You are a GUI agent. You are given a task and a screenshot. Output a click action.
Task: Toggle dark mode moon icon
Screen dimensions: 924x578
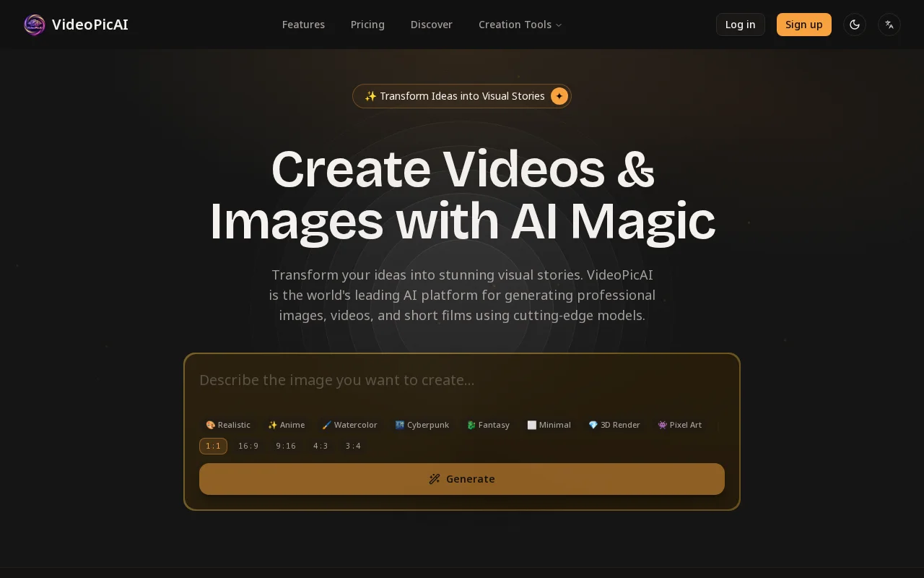coord(855,25)
